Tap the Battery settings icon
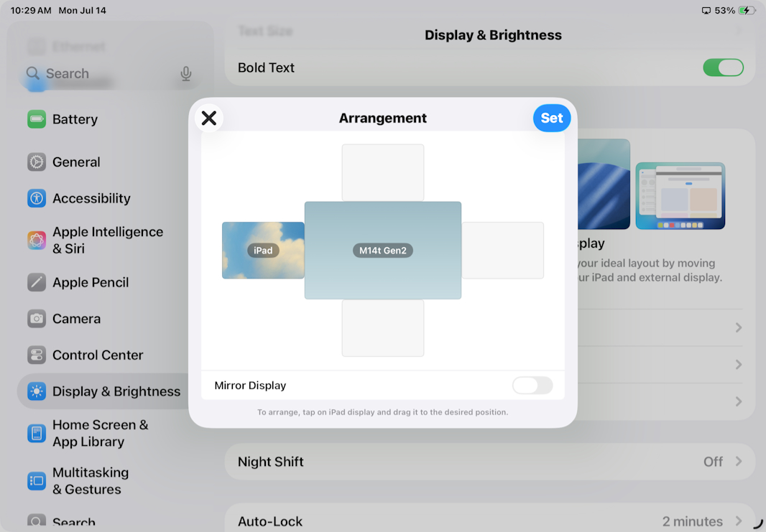 point(37,119)
